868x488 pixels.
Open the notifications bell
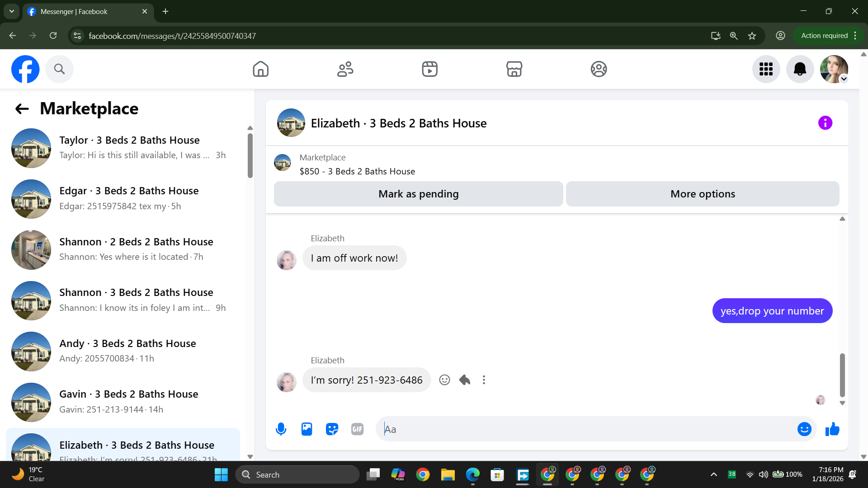pos(800,69)
